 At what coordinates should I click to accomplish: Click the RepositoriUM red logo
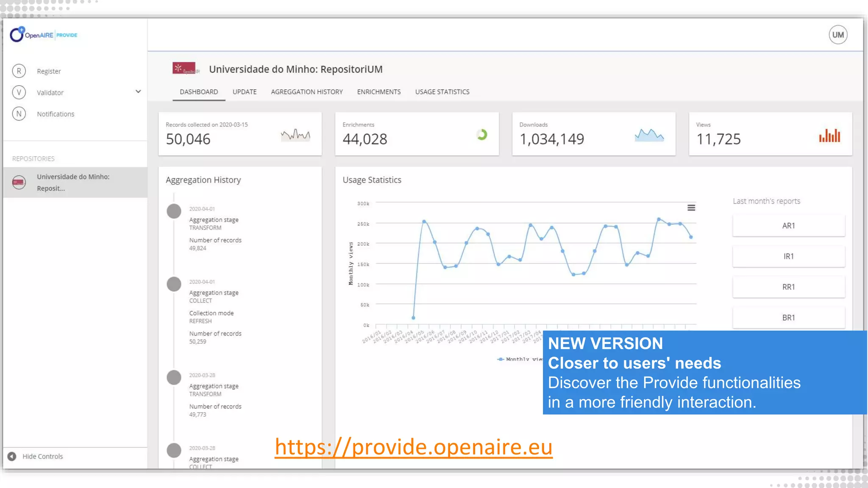click(x=185, y=68)
